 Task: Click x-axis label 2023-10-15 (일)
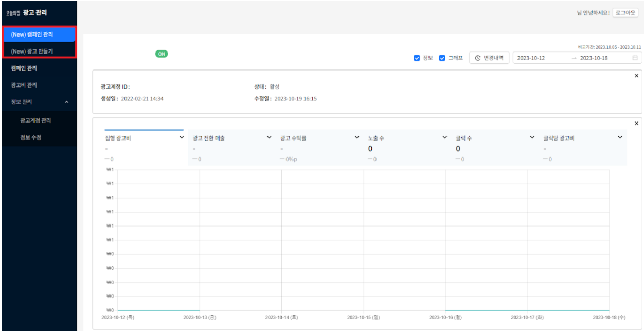pyautogui.click(x=364, y=317)
